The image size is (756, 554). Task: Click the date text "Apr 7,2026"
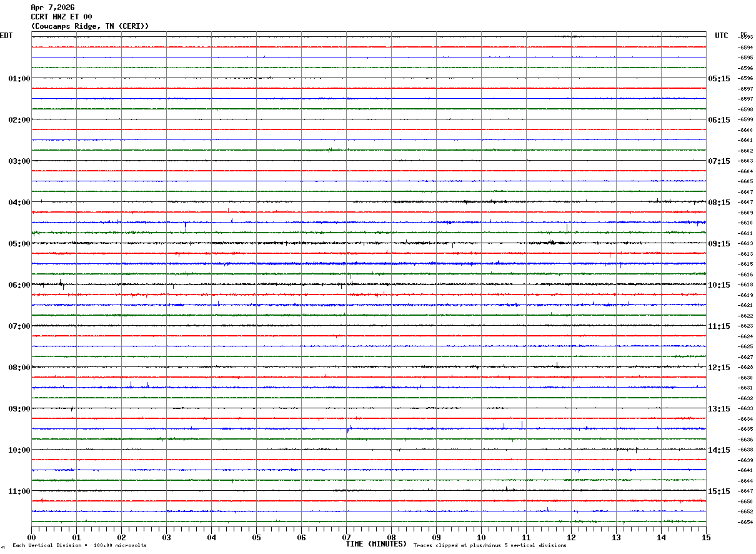point(52,8)
